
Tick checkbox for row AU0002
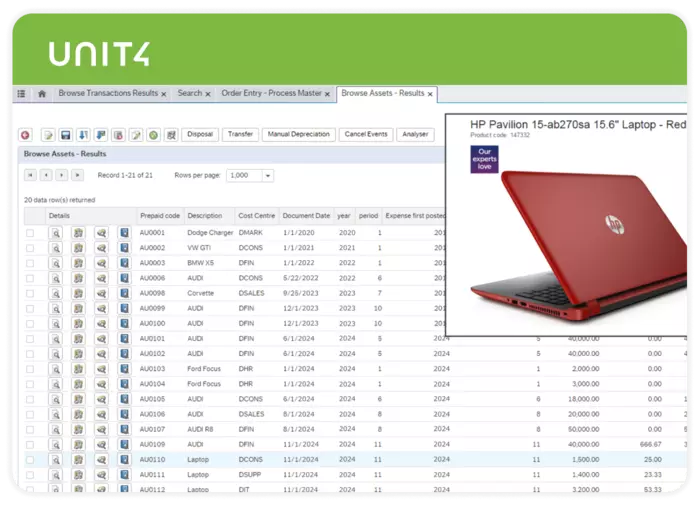pyautogui.click(x=30, y=248)
